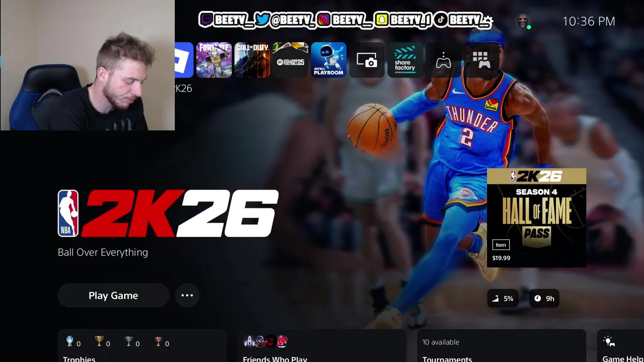Click the "10 available" tournaments text
Viewport: 644px width, 362px height.
441,342
